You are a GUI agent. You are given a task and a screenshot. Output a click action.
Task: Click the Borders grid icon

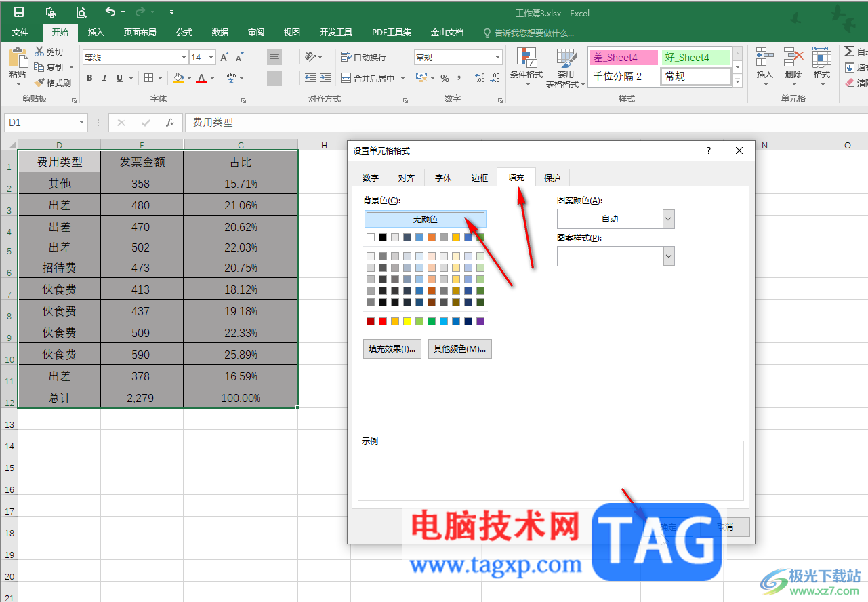click(148, 78)
